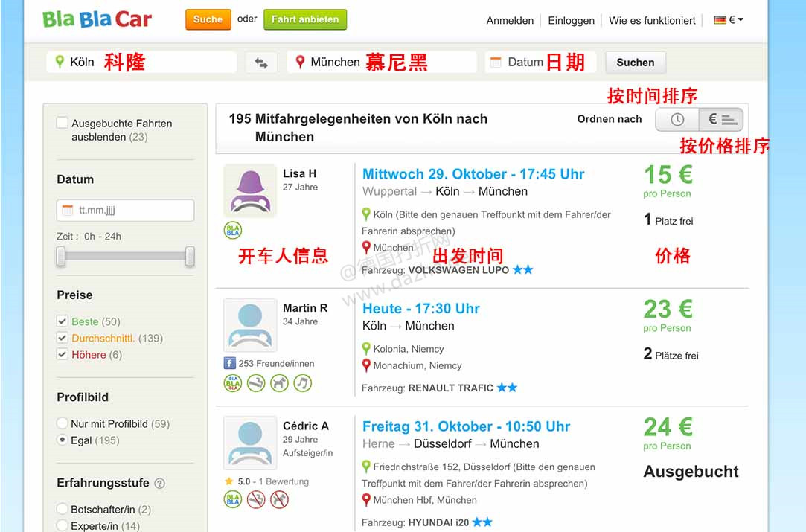Click the Erfahrungsstufe help question mark
Image resolution: width=806 pixels, height=532 pixels.
(x=159, y=483)
